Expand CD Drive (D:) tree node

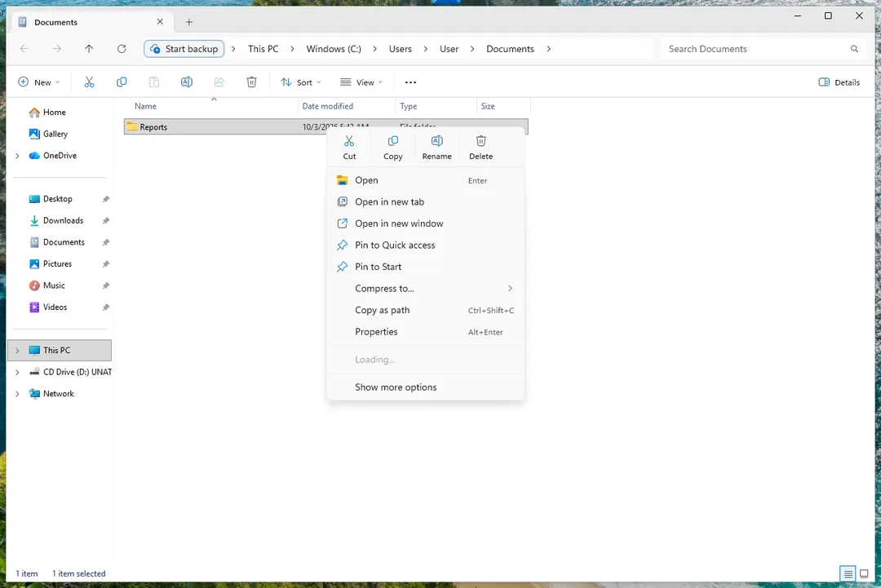tap(17, 372)
